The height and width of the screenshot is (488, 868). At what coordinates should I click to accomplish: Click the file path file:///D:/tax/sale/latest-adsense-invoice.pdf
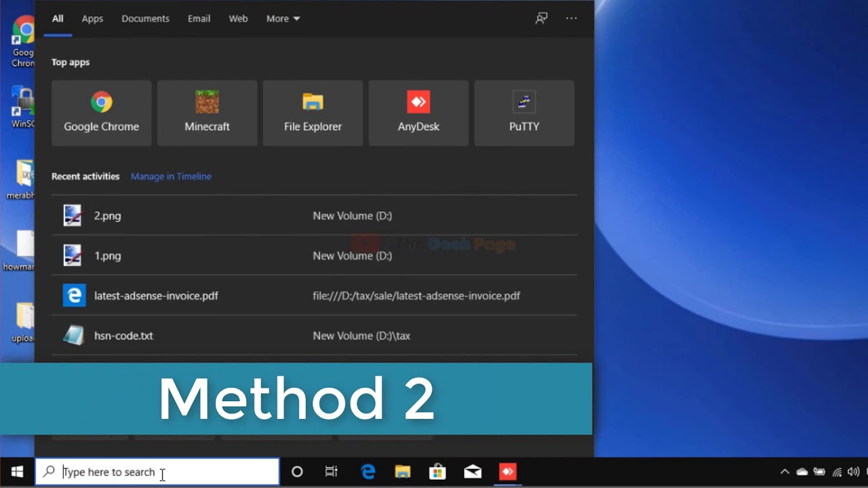click(416, 296)
